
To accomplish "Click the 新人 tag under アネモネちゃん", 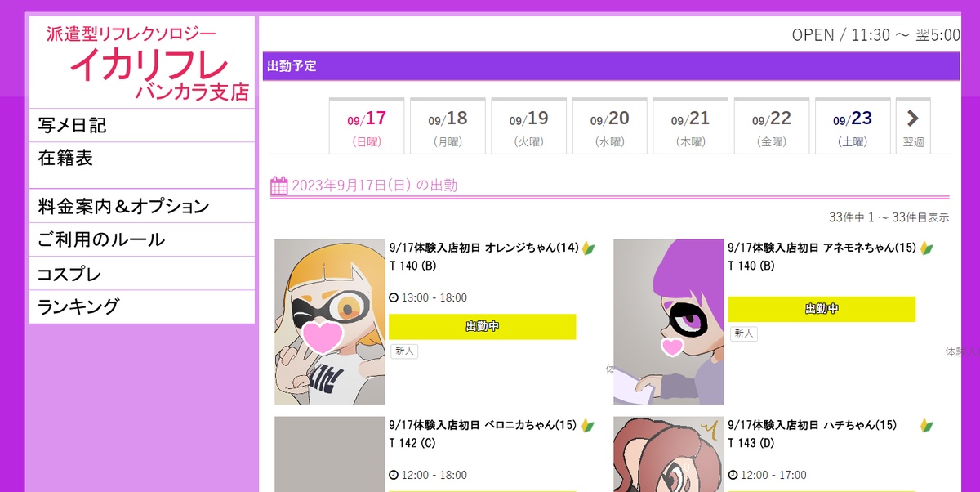I will [744, 333].
